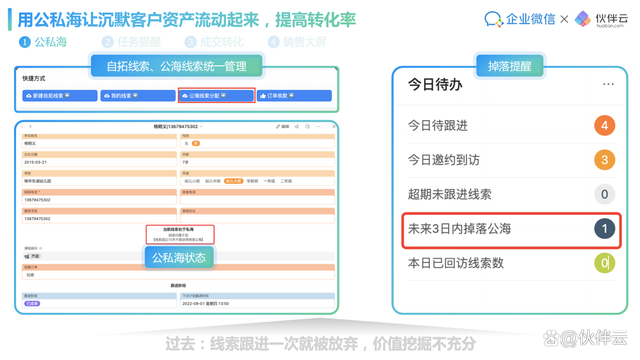Image resolution: width=640 pixels, height=360 pixels.
Task: Click the cloud icon on 我的线索
Action: (107, 96)
